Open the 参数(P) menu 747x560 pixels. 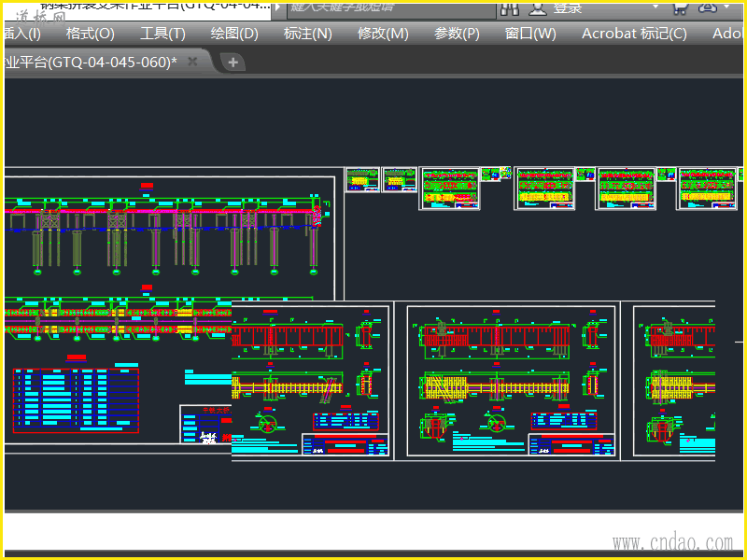[x=457, y=34]
